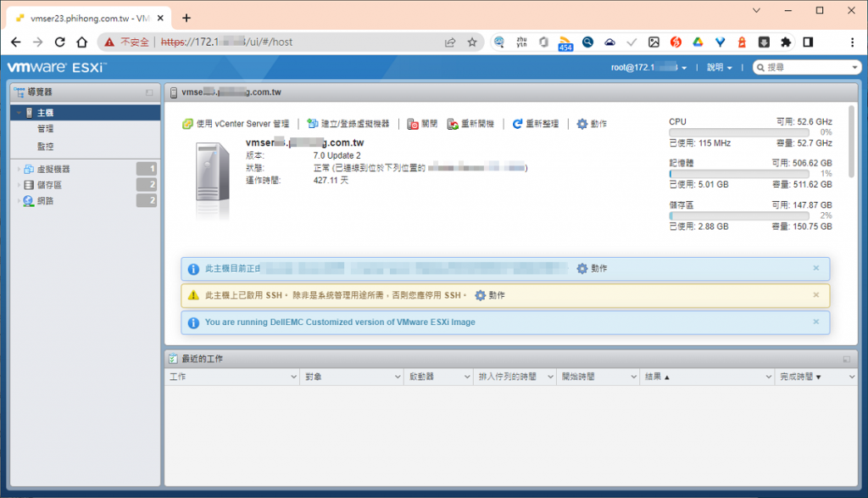Click the 儲存區 storage usage bar
Viewport: 868px width, 498px height.
(738, 215)
